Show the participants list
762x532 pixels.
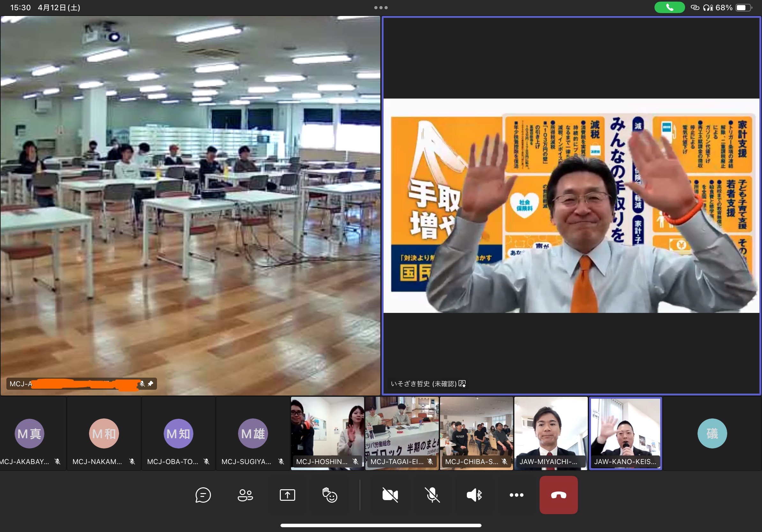245,495
